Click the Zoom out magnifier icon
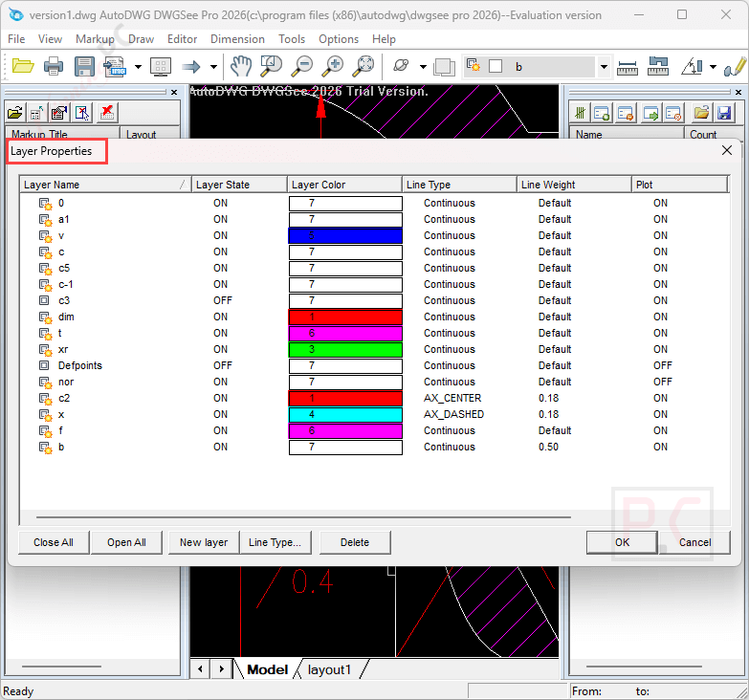Viewport: 749px width, 700px height. (x=302, y=66)
